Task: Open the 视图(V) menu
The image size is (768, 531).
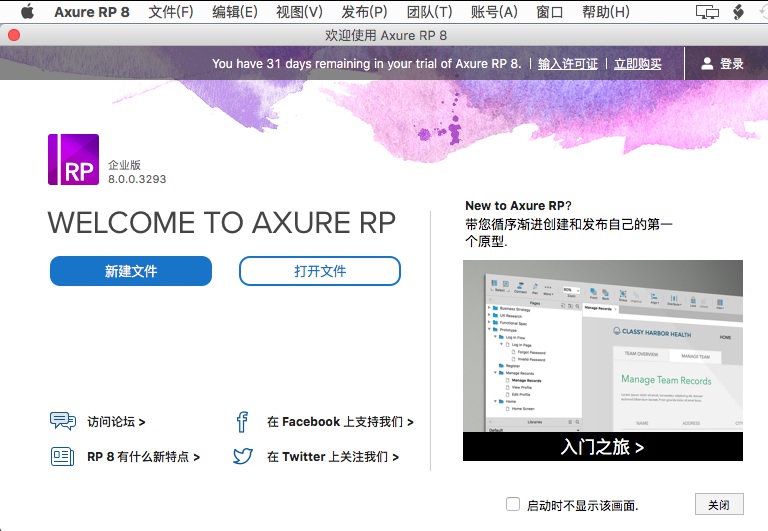Action: point(299,12)
